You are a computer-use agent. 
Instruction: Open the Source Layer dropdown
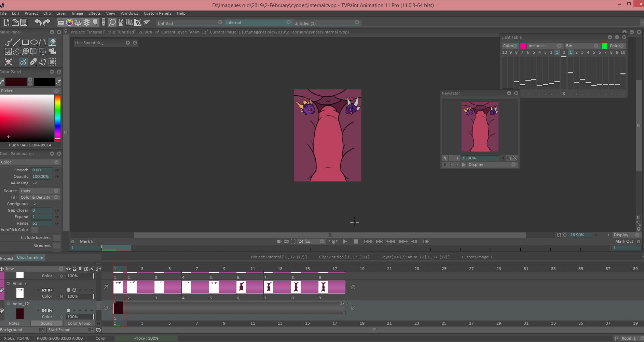coord(39,191)
